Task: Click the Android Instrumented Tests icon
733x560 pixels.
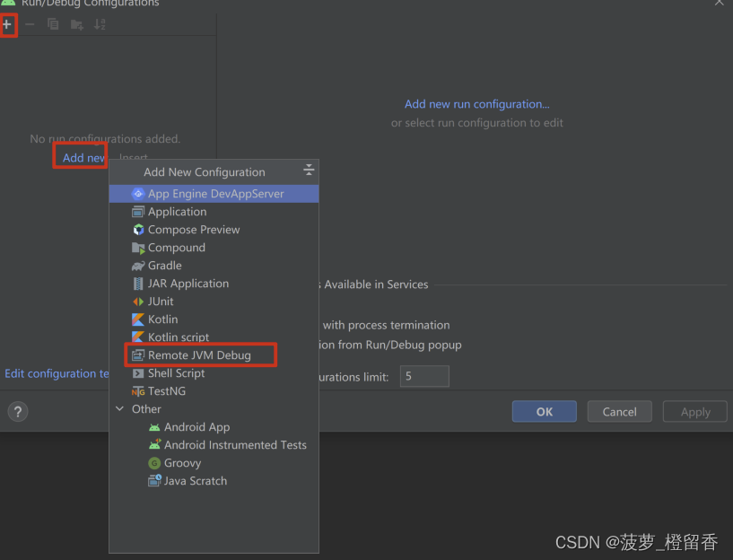Action: click(x=154, y=444)
